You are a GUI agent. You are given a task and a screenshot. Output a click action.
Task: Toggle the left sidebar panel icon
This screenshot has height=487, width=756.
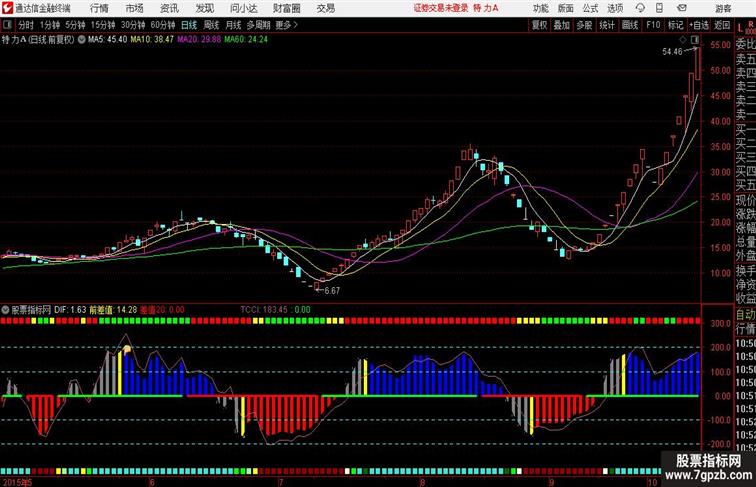[x=7, y=25]
